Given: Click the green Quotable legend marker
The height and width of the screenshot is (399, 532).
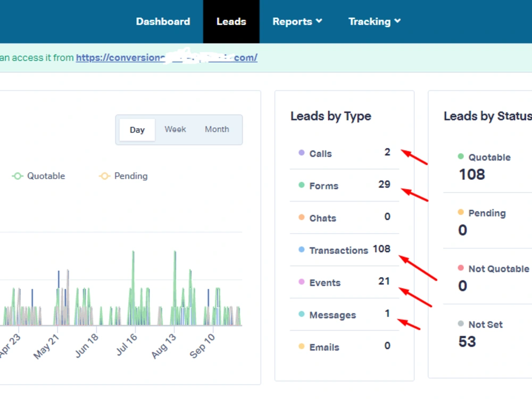Looking at the screenshot, I should (18, 176).
